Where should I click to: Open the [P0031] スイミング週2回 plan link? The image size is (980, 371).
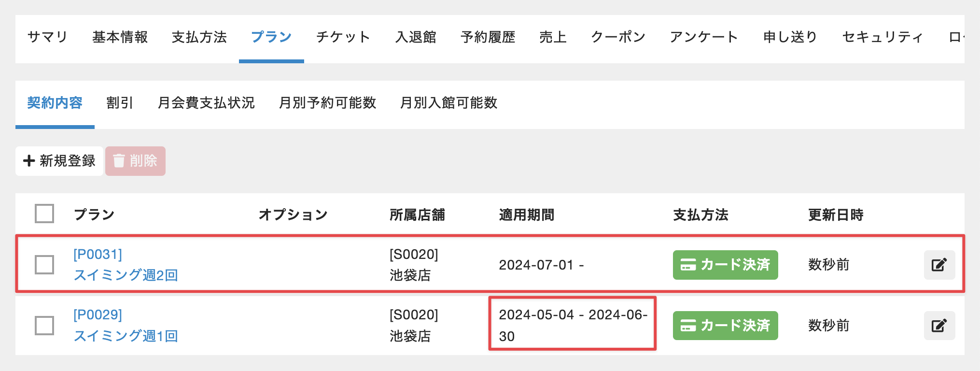tap(126, 265)
